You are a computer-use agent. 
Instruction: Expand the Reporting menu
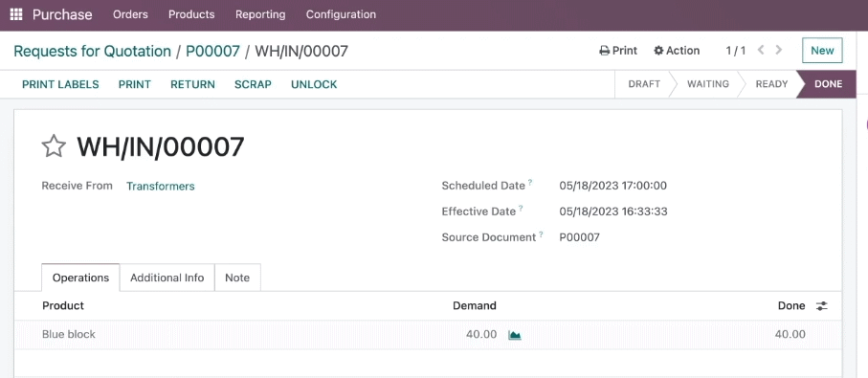[260, 14]
